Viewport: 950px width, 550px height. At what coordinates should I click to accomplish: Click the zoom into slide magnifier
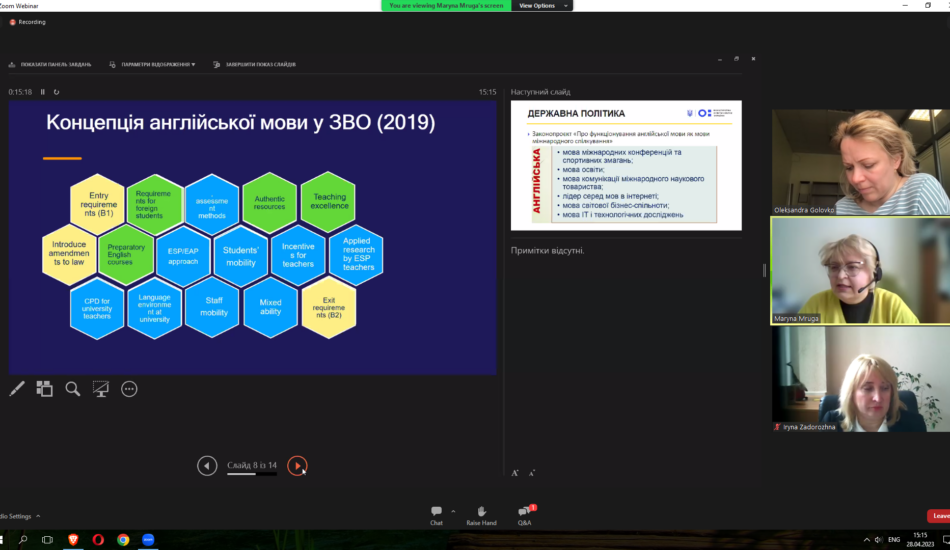click(73, 389)
